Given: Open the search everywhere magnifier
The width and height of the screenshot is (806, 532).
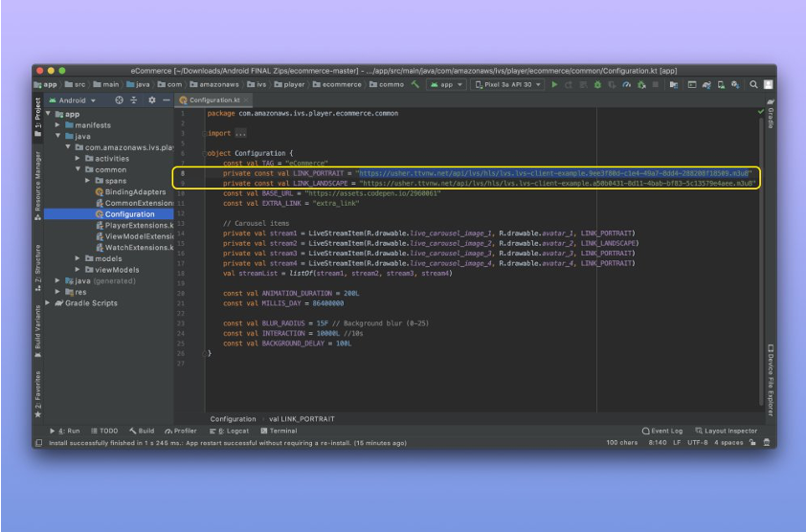Looking at the screenshot, I should click(x=754, y=84).
